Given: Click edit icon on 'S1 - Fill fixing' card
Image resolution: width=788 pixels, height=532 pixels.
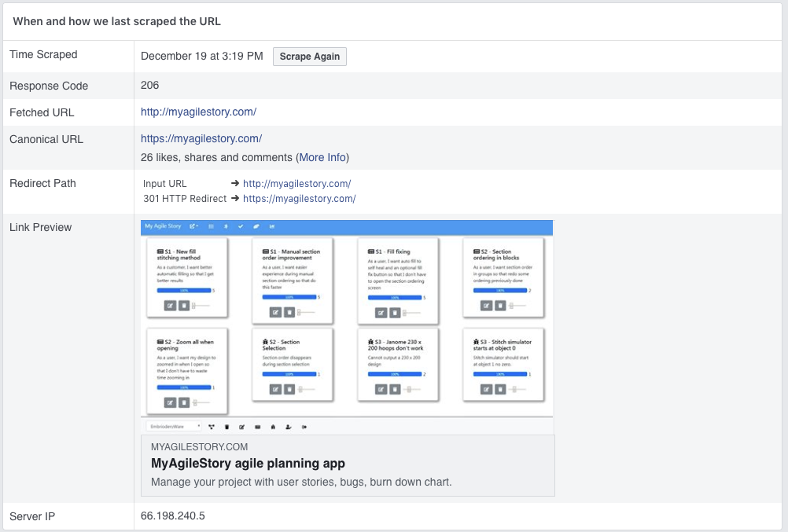Looking at the screenshot, I should coord(381,312).
